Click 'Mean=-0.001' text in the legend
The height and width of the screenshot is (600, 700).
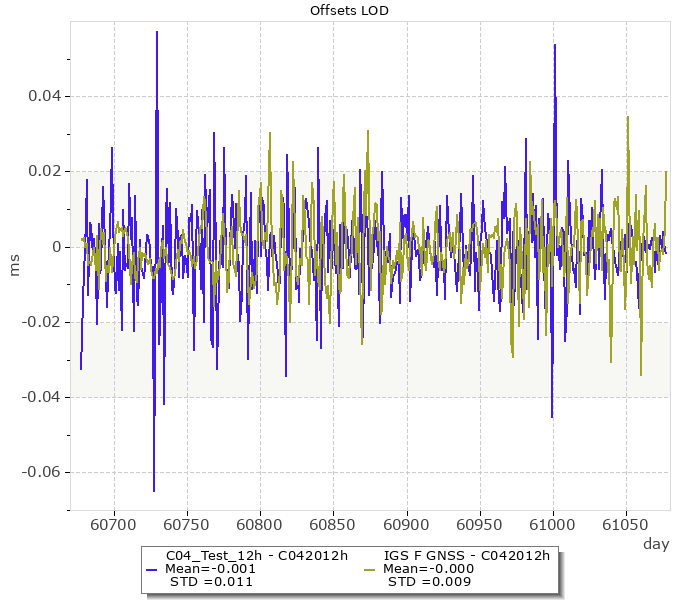(x=211, y=569)
